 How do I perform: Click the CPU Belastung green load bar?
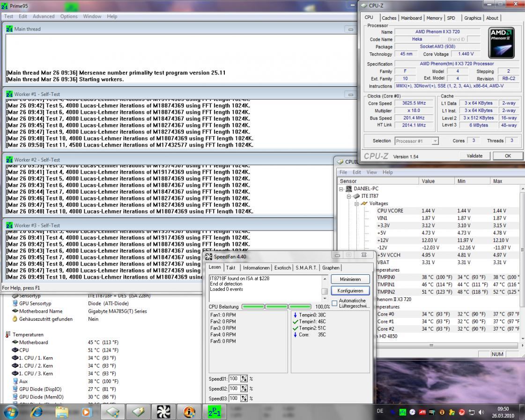[x=277, y=307]
